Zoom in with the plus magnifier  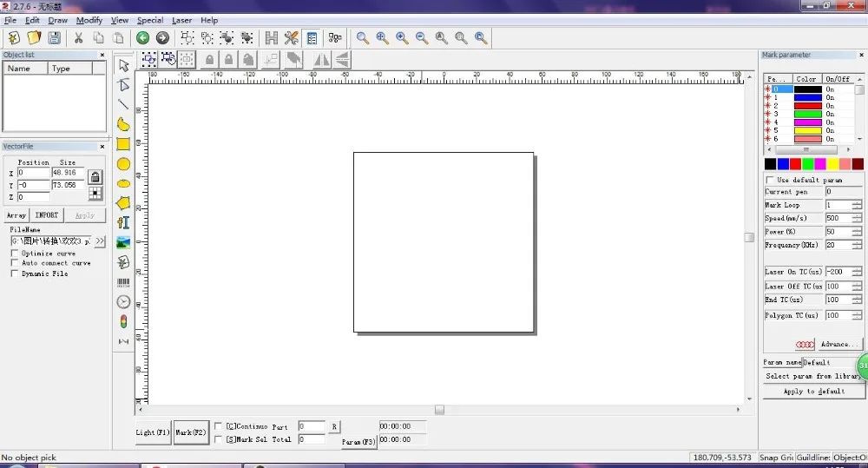[402, 37]
